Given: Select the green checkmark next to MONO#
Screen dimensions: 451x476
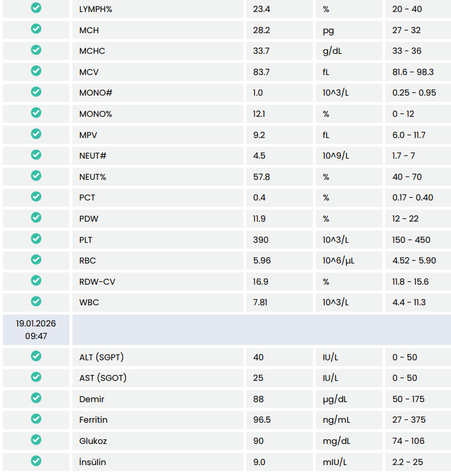Looking at the screenshot, I should pyautogui.click(x=36, y=92).
